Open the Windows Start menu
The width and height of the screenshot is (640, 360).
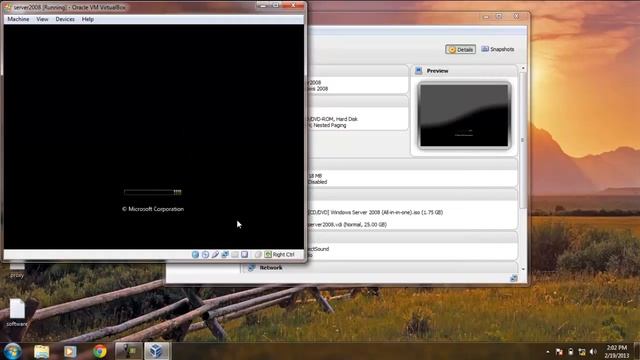13,351
